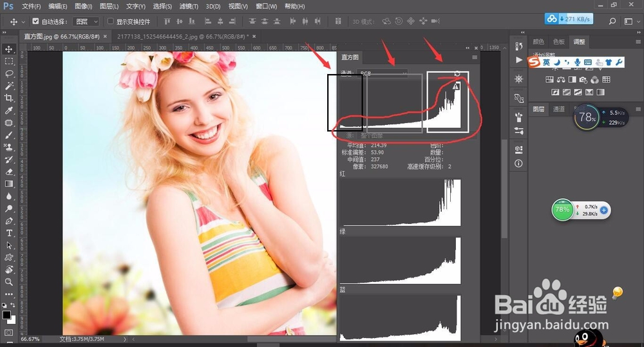This screenshot has width=644, height=347.
Task: Select the Path Selection tool
Action: 8,245
